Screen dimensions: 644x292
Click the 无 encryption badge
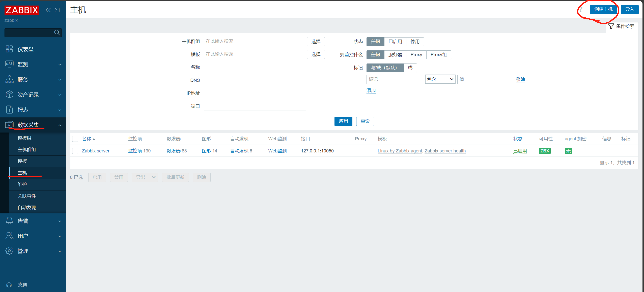click(568, 151)
